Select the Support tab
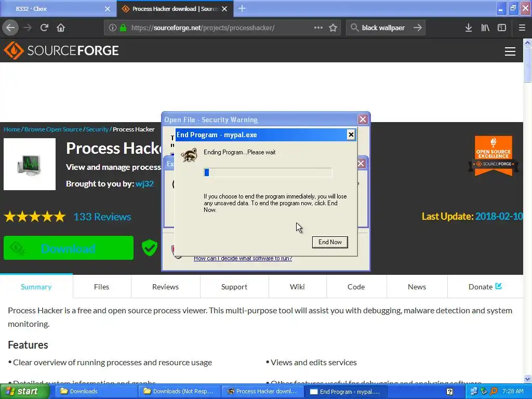Viewport: 532px width, 399px height. coord(234,287)
